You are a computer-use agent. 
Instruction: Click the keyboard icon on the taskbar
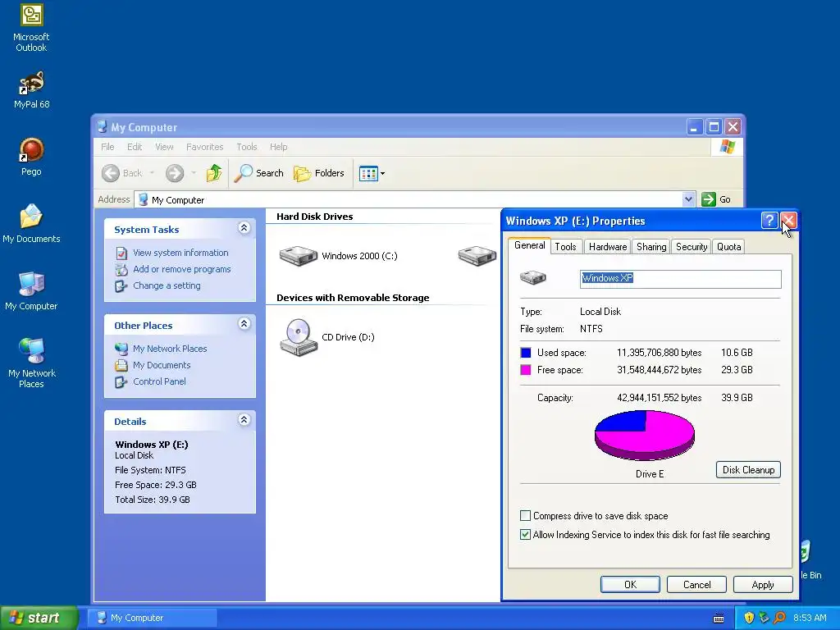tap(719, 619)
